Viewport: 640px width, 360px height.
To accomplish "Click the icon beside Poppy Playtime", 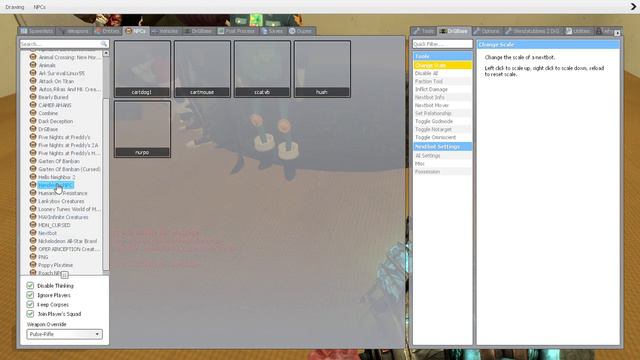I will (33, 264).
